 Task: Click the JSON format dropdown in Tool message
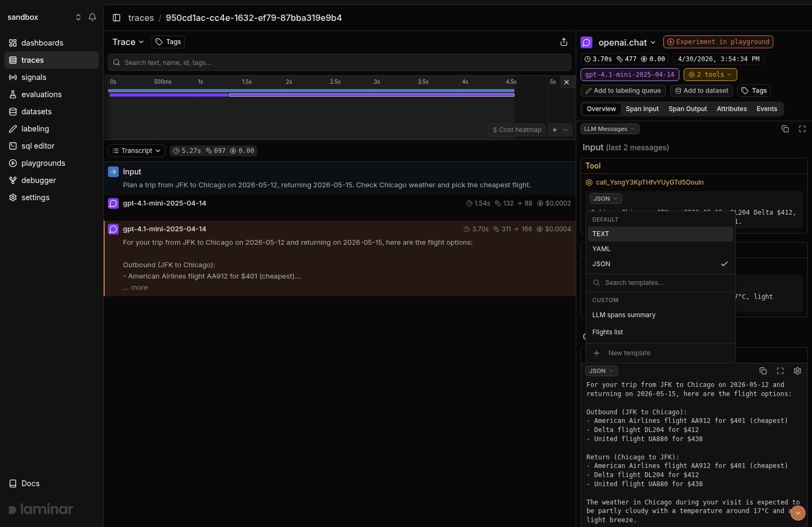606,199
